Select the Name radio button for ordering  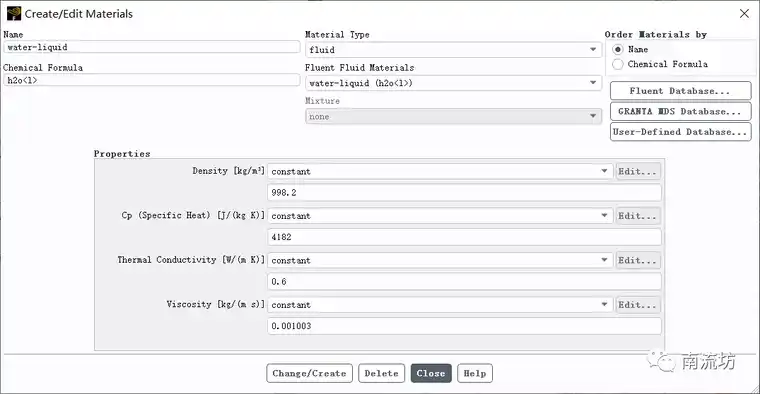pyautogui.click(x=618, y=49)
